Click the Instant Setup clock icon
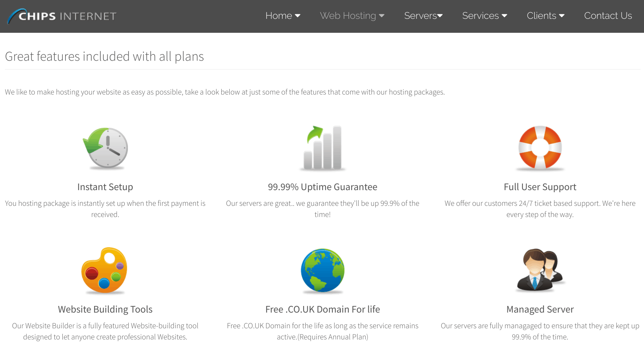Screen dimensions: 644x352 point(105,149)
